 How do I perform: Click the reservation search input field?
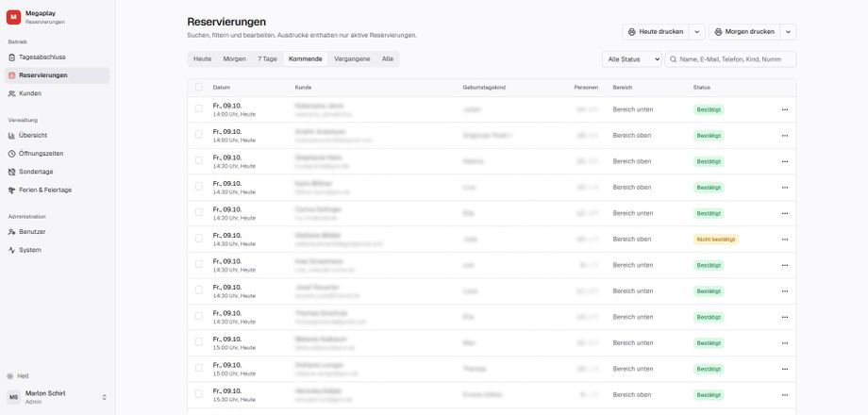point(730,59)
